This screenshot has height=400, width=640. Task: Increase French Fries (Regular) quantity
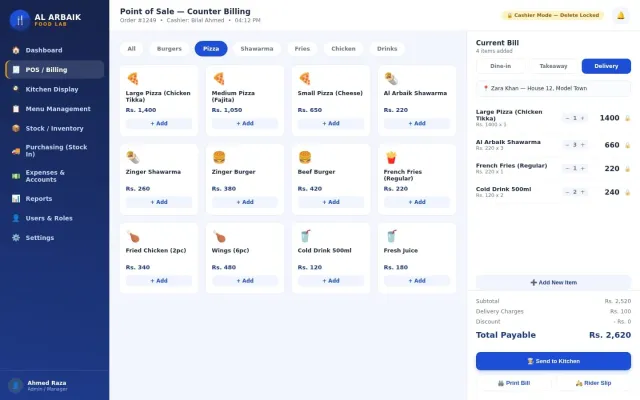coord(582,169)
